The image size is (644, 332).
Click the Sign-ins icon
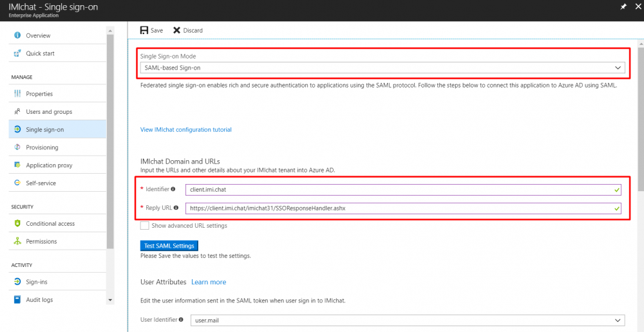pos(17,282)
